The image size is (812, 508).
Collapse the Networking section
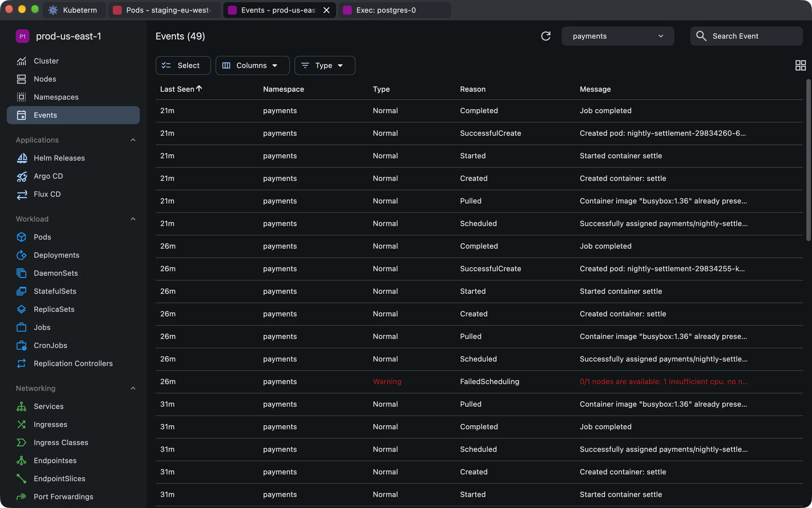coord(133,388)
